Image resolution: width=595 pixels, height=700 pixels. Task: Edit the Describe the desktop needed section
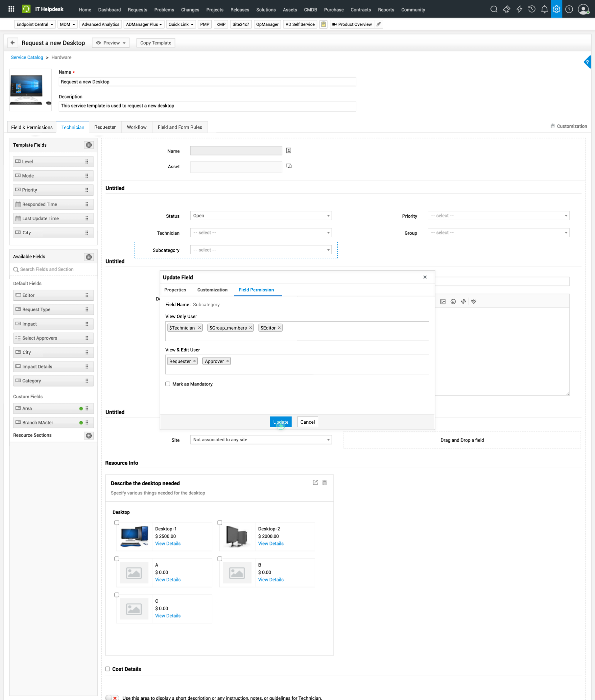coord(315,483)
